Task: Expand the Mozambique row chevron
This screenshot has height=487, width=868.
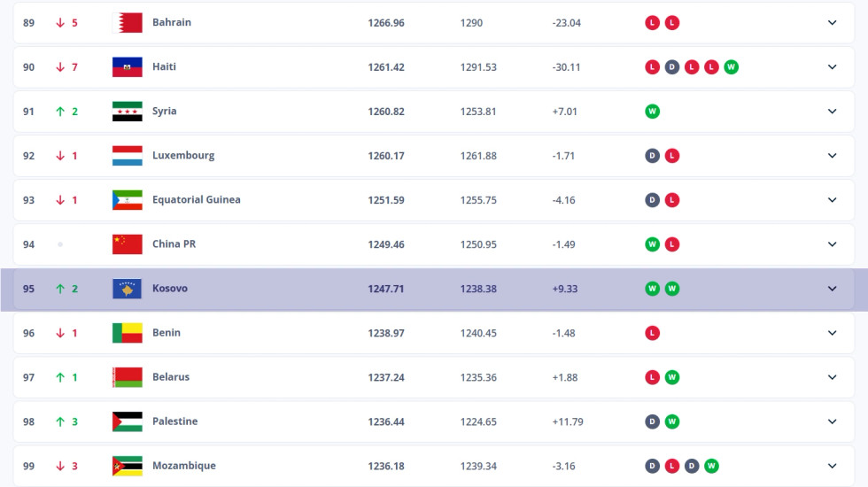Action: (832, 466)
